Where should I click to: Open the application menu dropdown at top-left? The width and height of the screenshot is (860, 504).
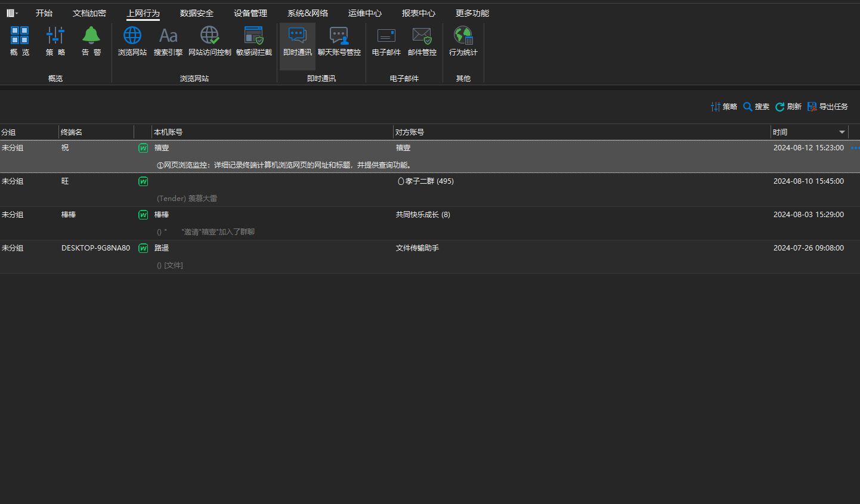click(x=12, y=13)
